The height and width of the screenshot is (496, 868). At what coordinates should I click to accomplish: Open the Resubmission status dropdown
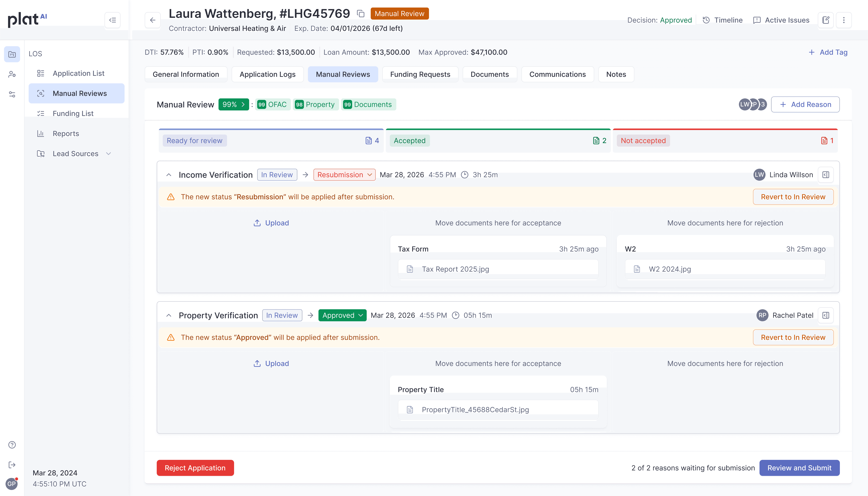point(344,175)
